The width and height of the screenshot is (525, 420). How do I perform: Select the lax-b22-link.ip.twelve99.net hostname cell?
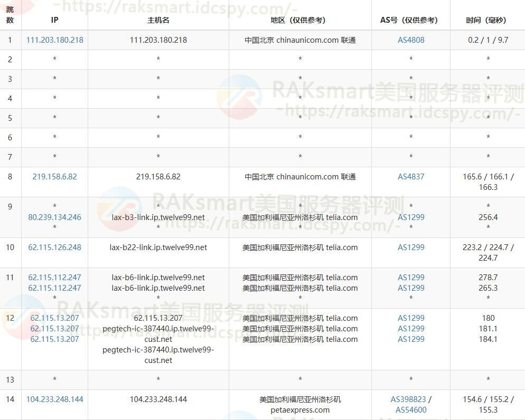coord(158,247)
